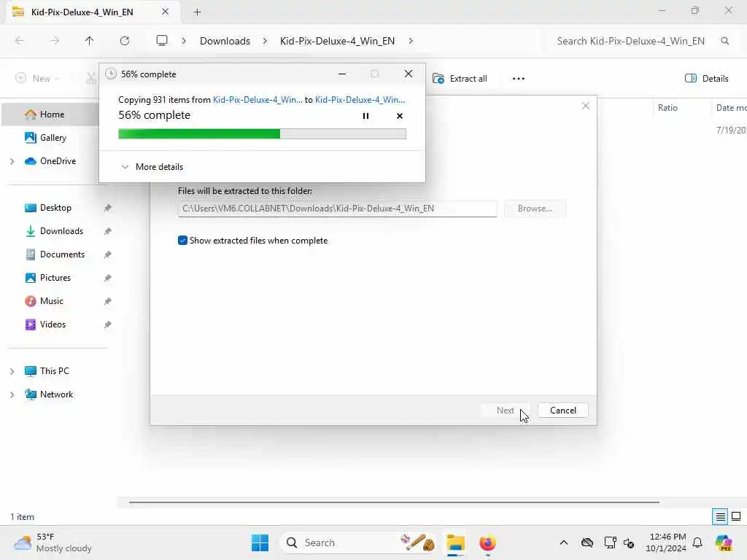Image resolution: width=747 pixels, height=560 pixels.
Task: Open Downloads in quick access
Action: 61,231
